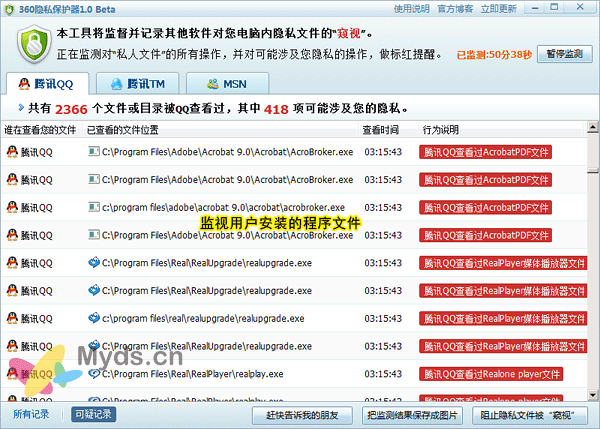This screenshot has width=600, height=429.
Task: Click the MSN people icon on its tab
Action: point(213,84)
